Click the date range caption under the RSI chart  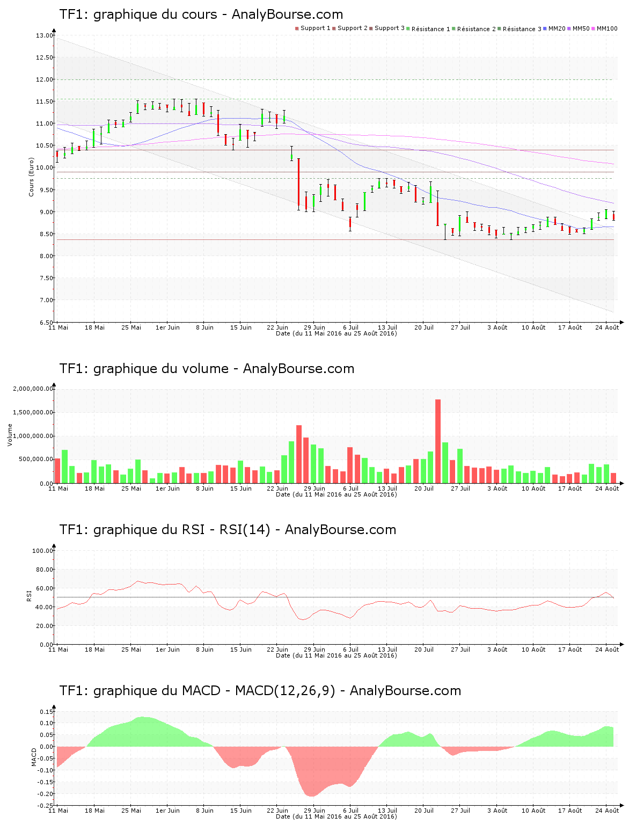(x=336, y=655)
